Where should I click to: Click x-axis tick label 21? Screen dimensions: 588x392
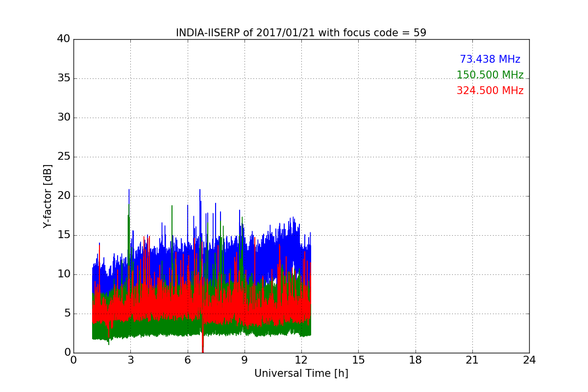[472, 360]
